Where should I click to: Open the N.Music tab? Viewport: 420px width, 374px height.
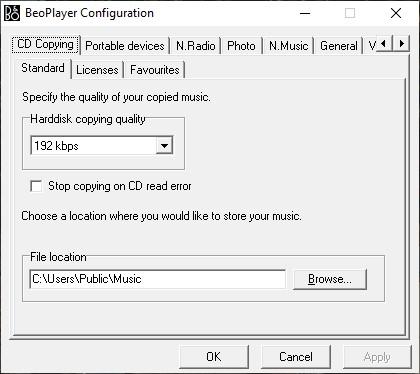pos(289,46)
